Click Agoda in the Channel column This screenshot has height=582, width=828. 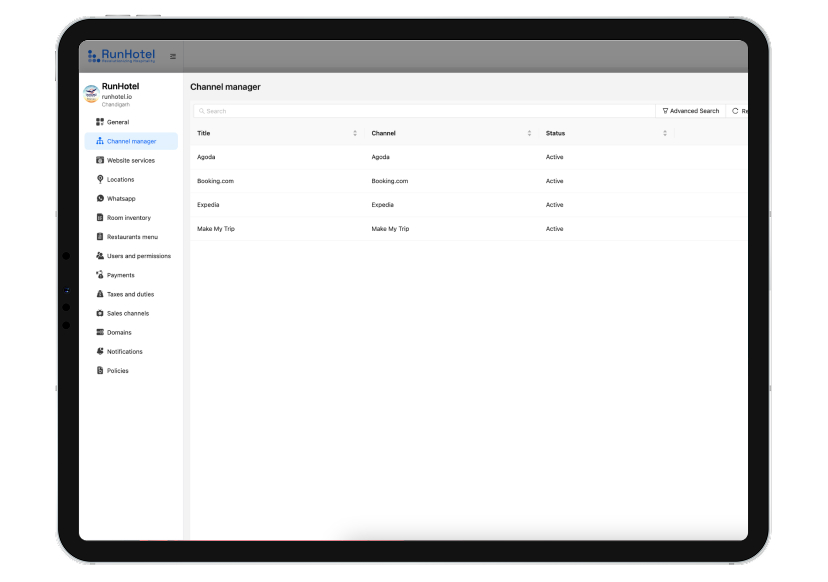click(x=380, y=157)
